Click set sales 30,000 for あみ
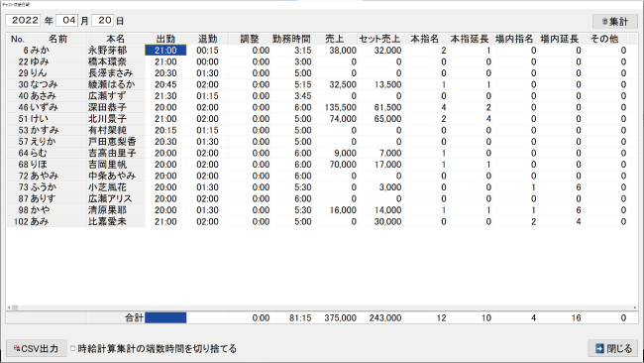This screenshot has height=363, width=644. click(387, 221)
